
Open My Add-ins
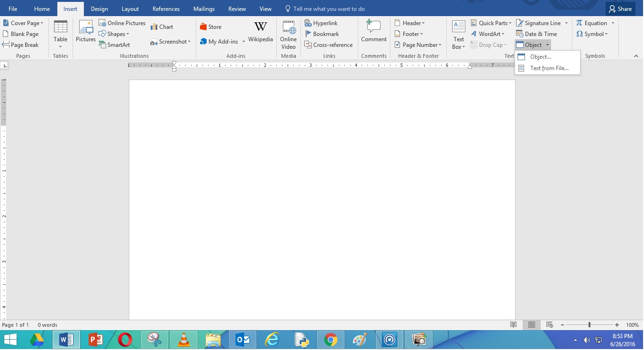tap(219, 42)
